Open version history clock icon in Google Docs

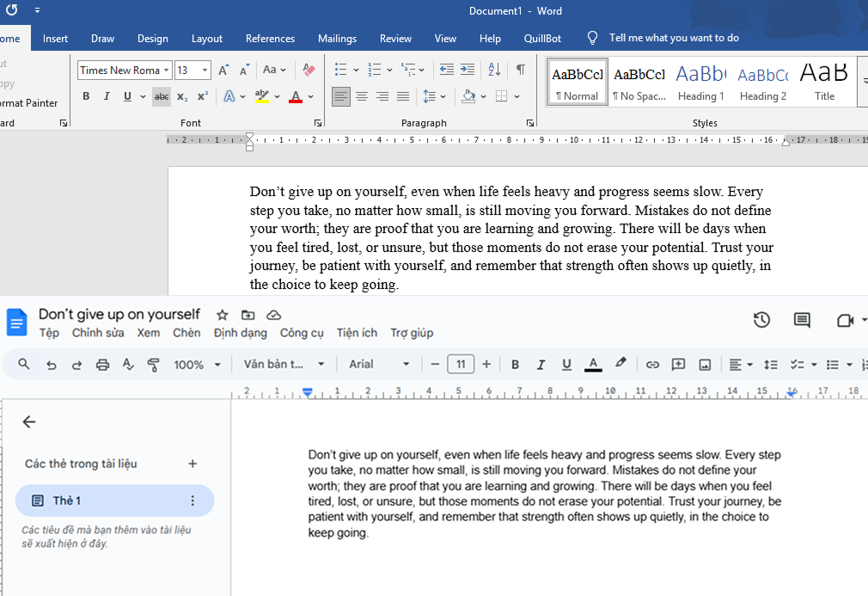coord(761,320)
